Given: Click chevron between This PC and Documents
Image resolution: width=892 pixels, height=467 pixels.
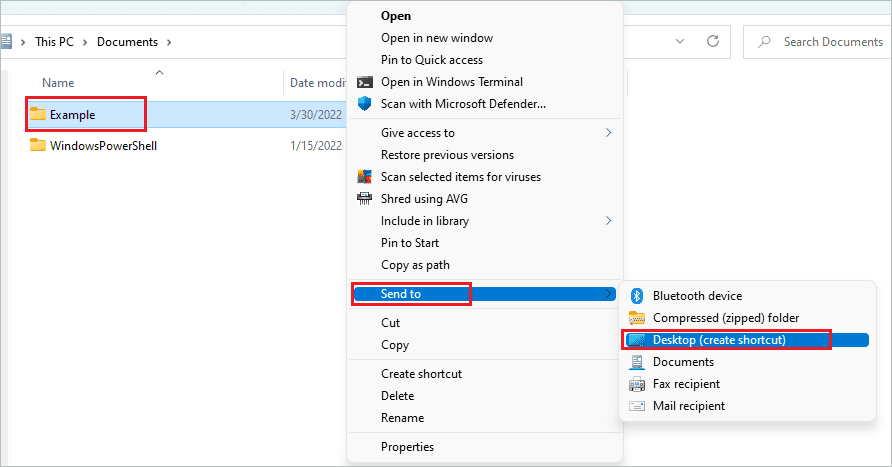Looking at the screenshot, I should (85, 42).
